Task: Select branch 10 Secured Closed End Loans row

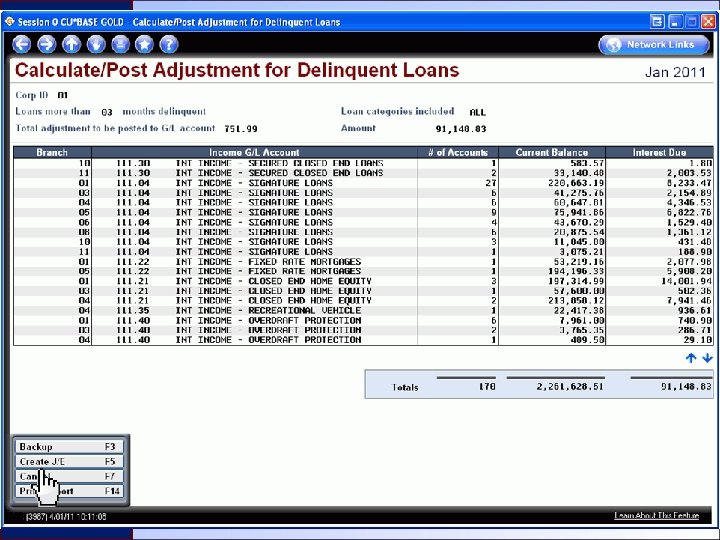Action: point(363,163)
